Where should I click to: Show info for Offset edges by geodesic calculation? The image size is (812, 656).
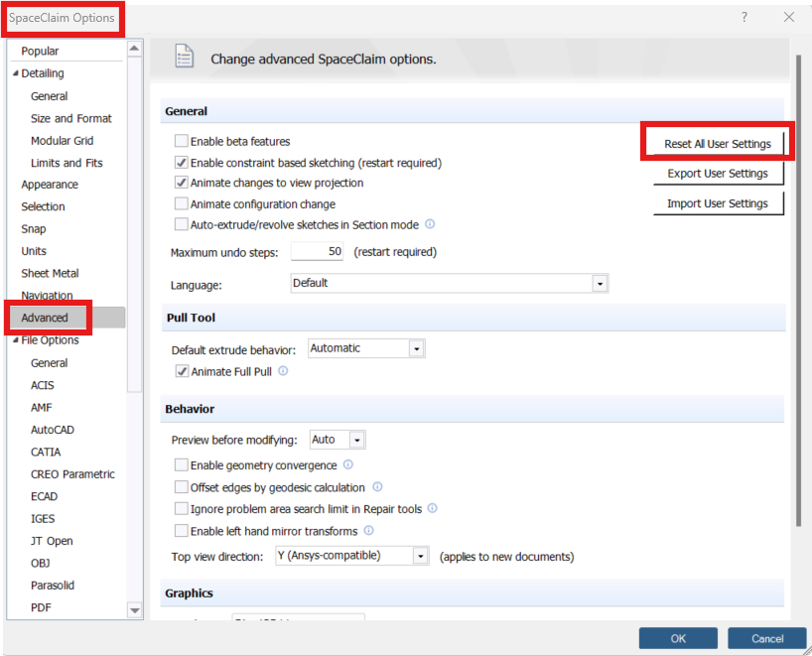click(x=377, y=486)
